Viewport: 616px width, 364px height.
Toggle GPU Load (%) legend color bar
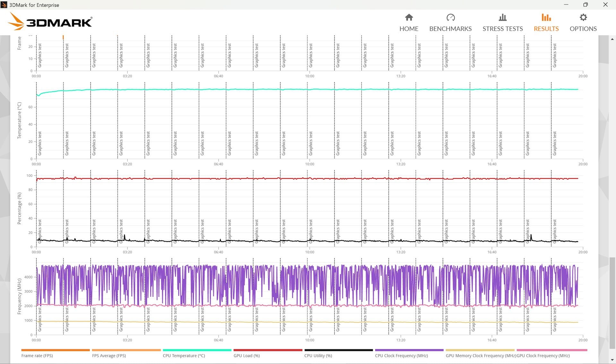(268, 350)
